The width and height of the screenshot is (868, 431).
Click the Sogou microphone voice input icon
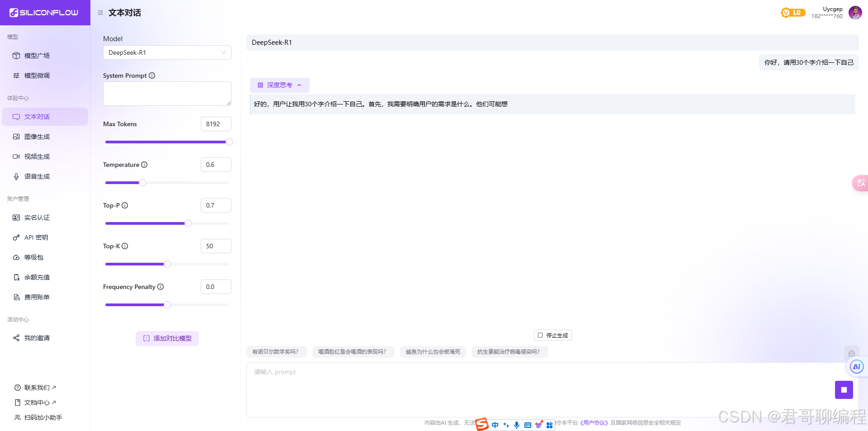pos(517,425)
